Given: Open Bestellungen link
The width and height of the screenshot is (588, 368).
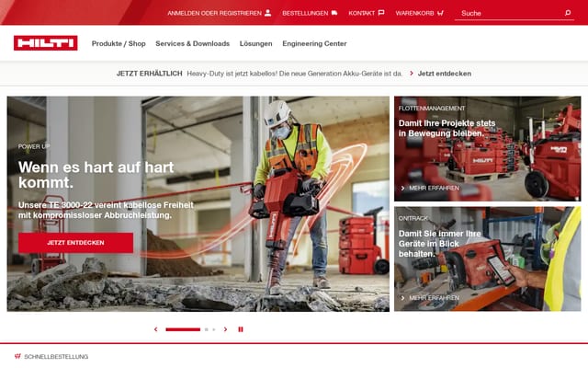Looking at the screenshot, I should [x=310, y=13].
